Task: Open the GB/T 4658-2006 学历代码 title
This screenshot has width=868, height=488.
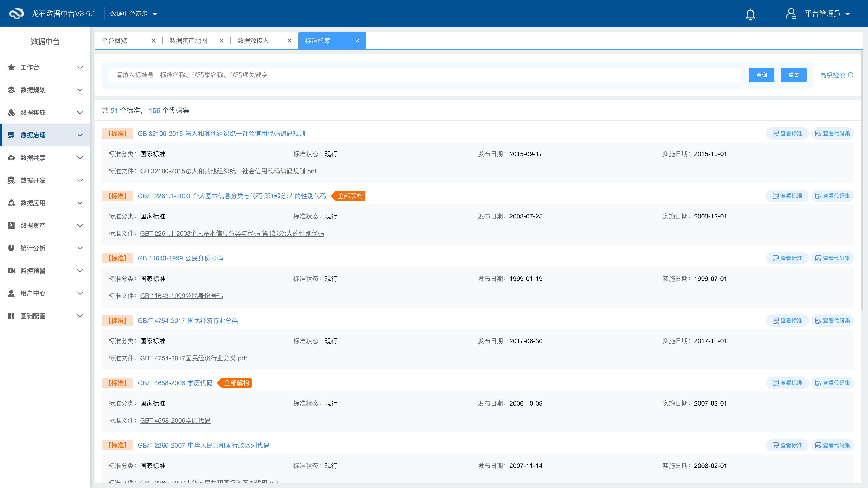Action: coord(175,383)
